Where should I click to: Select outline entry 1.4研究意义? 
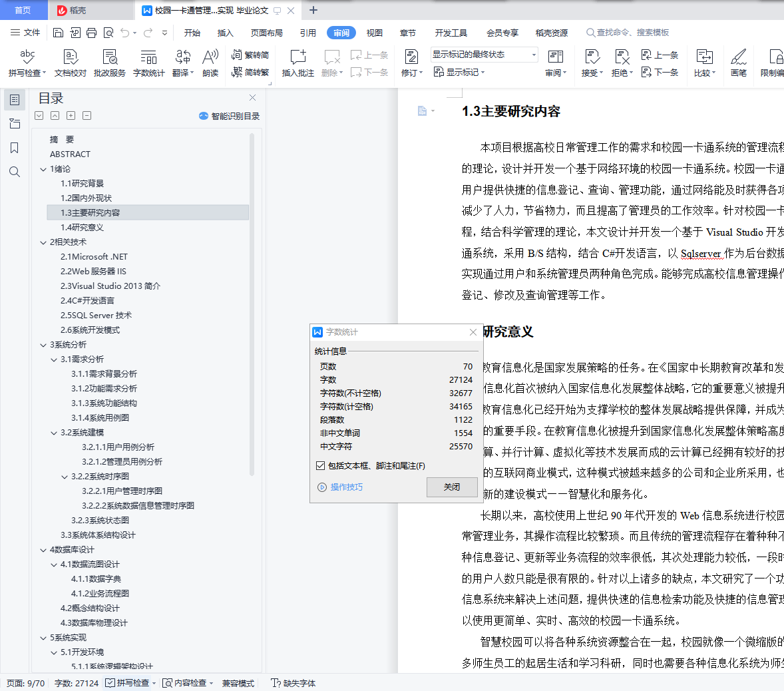pyautogui.click(x=82, y=228)
